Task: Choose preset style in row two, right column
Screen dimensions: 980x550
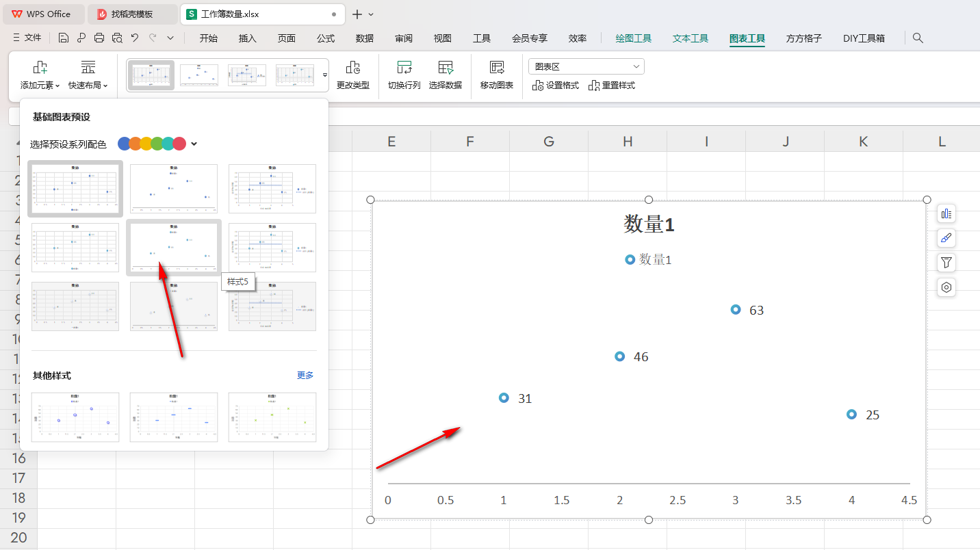Action: [272, 248]
